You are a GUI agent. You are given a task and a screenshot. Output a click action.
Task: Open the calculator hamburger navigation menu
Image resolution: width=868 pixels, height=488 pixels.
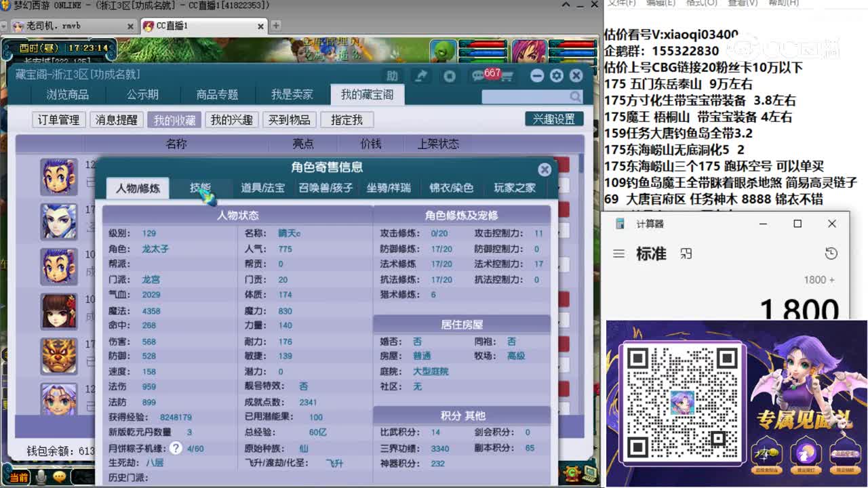(x=618, y=253)
